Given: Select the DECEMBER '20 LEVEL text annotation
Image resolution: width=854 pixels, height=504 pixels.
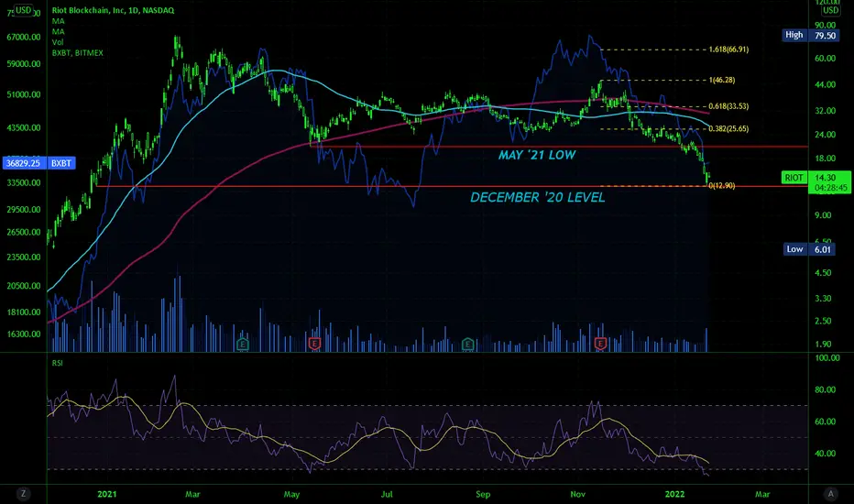Looking at the screenshot, I should point(538,197).
